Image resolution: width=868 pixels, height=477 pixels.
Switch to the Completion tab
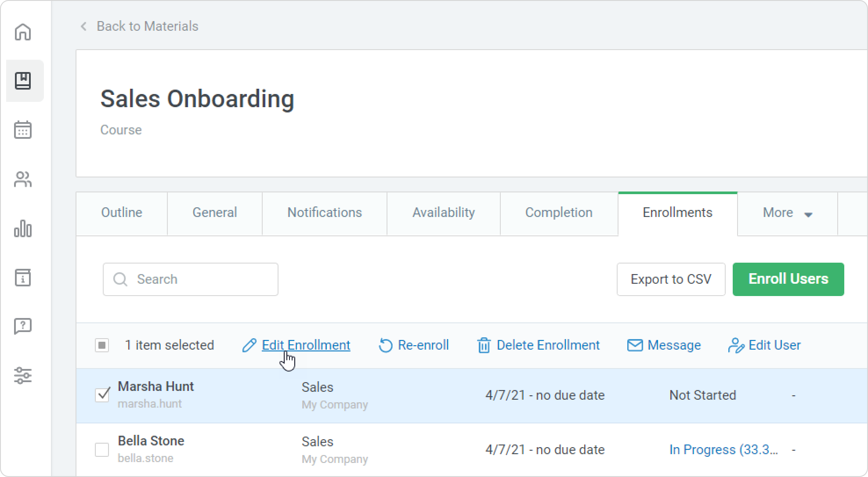pyautogui.click(x=559, y=213)
